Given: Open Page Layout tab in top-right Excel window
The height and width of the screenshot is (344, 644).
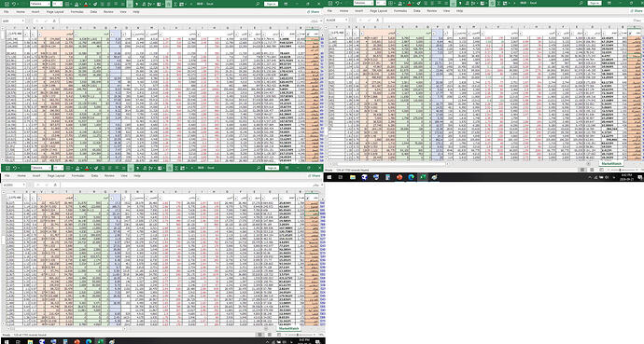Looking at the screenshot, I should (x=379, y=10).
